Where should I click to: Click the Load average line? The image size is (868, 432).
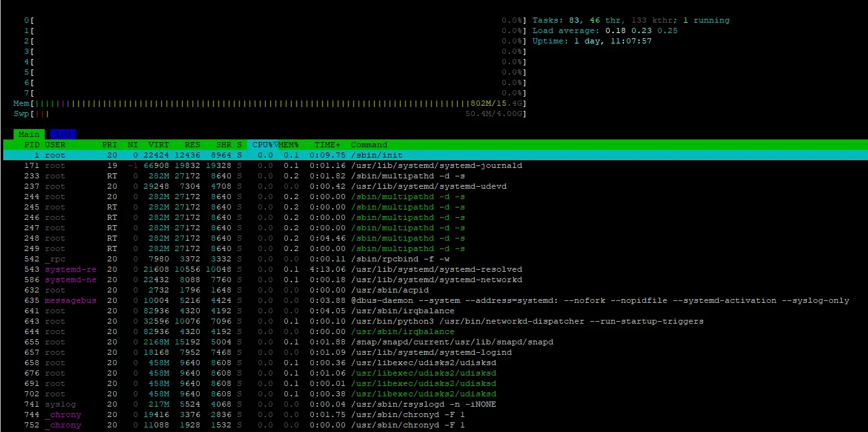click(605, 30)
